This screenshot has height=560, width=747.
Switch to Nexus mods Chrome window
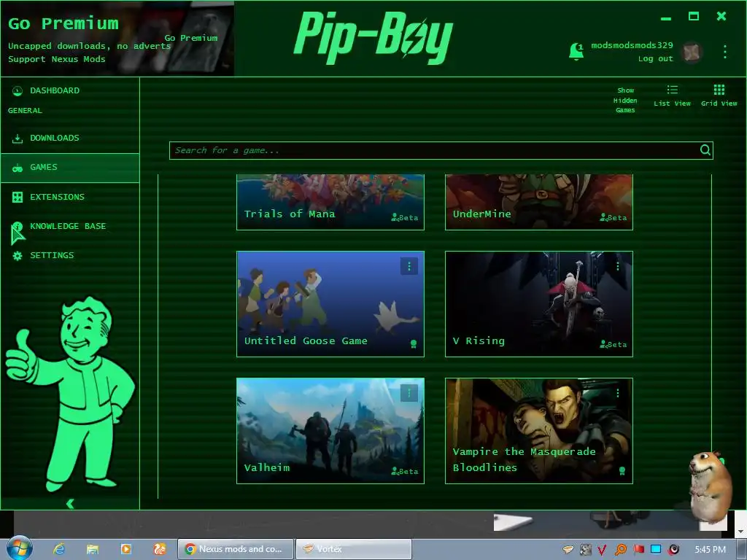coord(236,549)
